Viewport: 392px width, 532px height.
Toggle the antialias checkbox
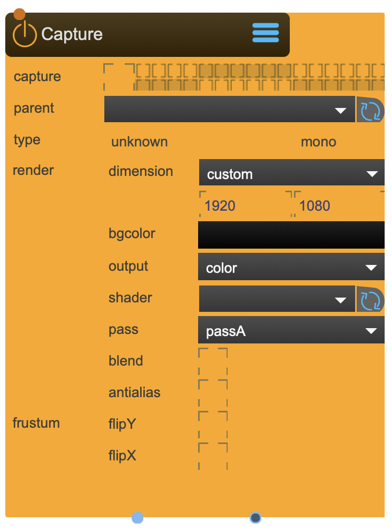point(213,392)
